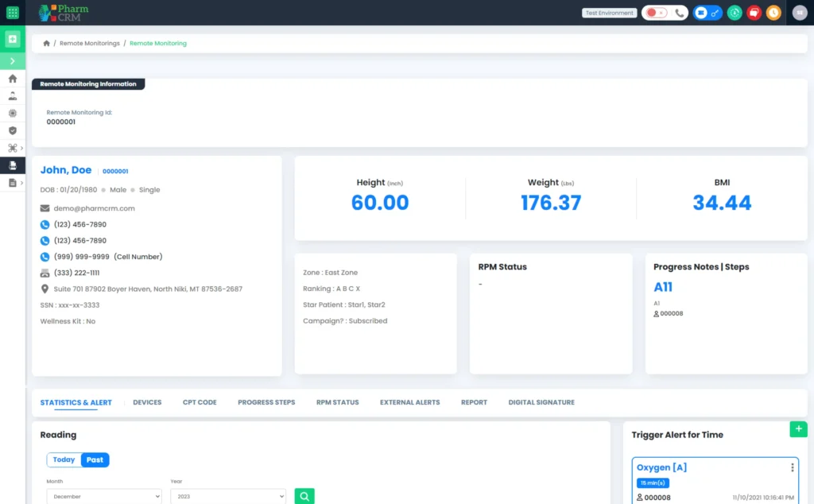Open the Year dropdown showing 2023
This screenshot has height=504, width=814.
pyautogui.click(x=228, y=496)
